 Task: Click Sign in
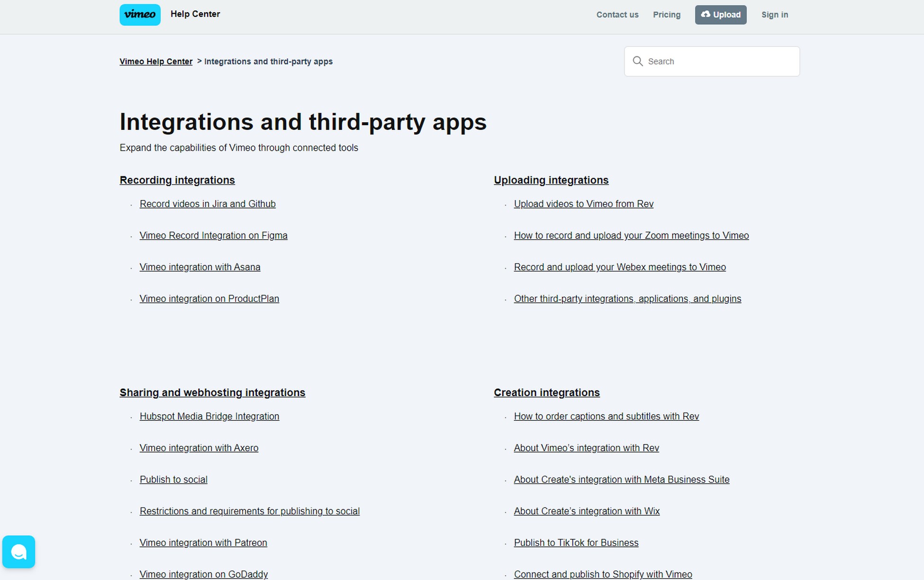click(x=775, y=15)
